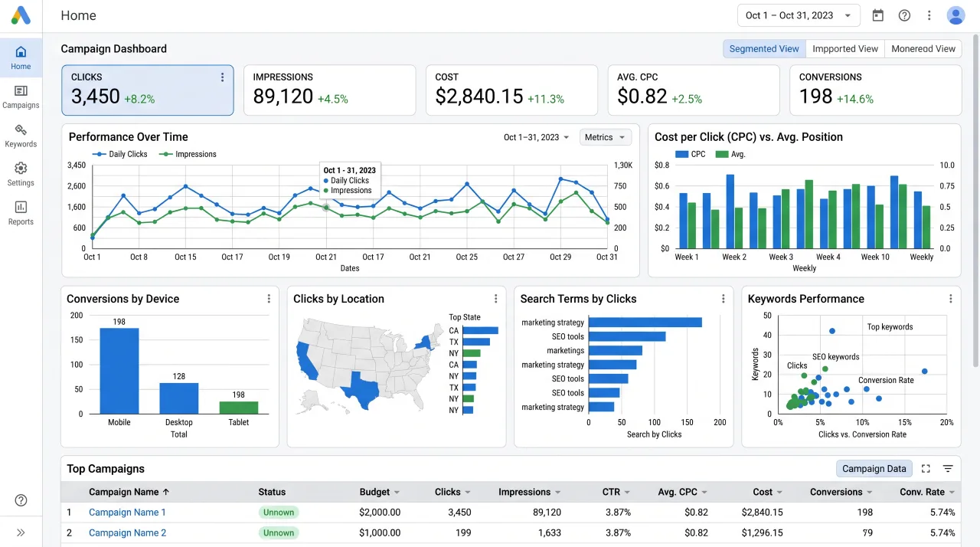Screen dimensions: 980x547
Task: Open Conversions by Device options menu
Action: coord(269,299)
